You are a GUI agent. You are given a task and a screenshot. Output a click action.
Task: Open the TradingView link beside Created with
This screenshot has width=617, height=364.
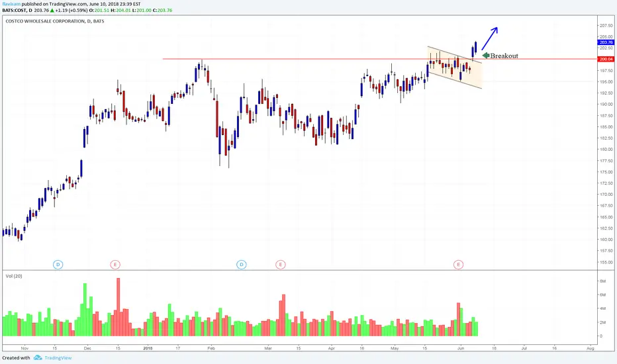click(58, 357)
